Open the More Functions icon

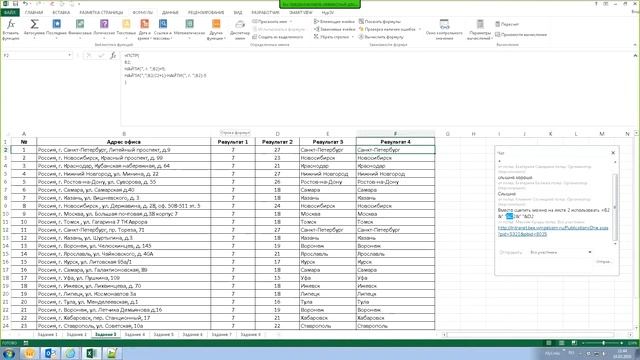pyautogui.click(x=216, y=24)
